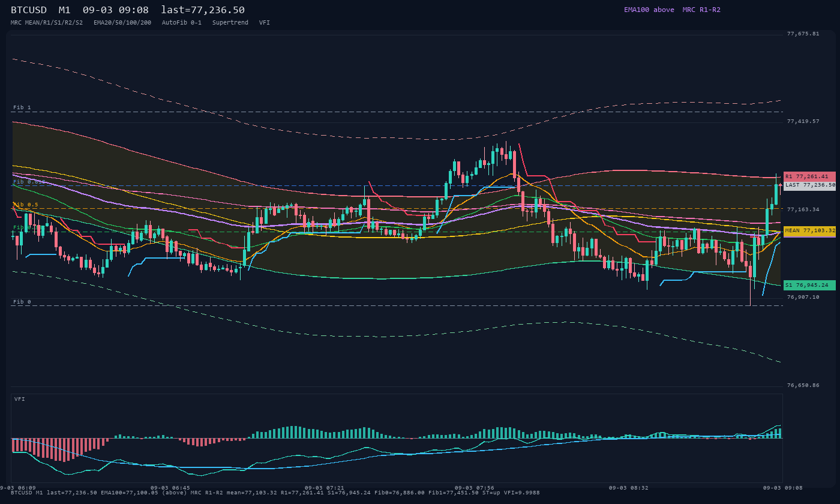Viewport: 840px width, 504px height.
Task: Click the 77,163.34 price axis label
Action: coord(803,209)
